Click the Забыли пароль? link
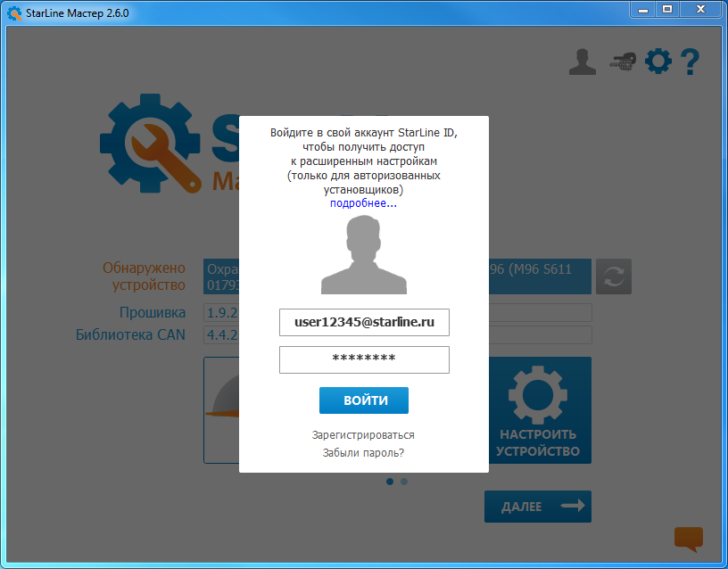Viewport: 728px width, 569px height. click(x=363, y=453)
